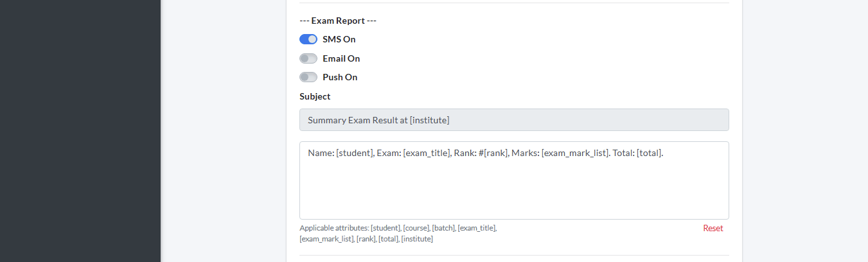Disable the SMS On toggle switch
Viewport: 868px width, 262px height.
click(308, 39)
